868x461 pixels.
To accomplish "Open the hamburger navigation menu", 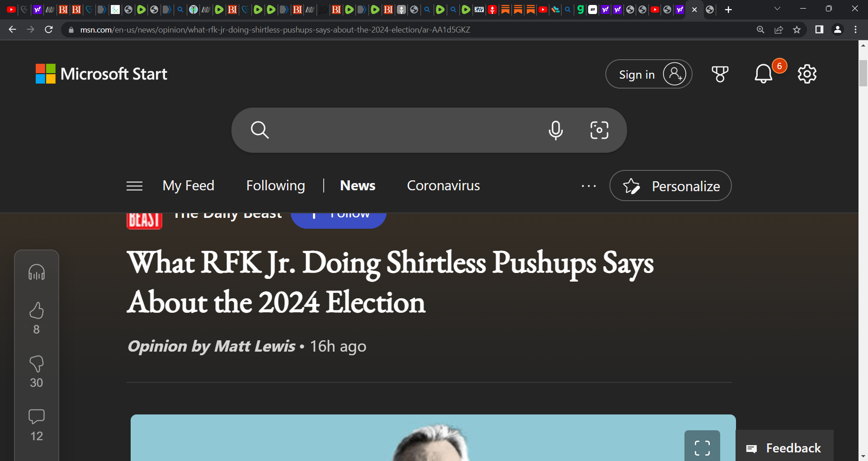I will coord(134,186).
